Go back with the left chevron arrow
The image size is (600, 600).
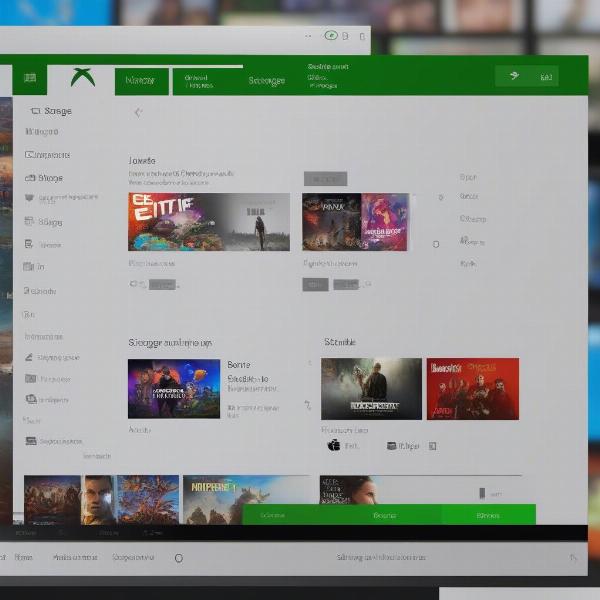click(x=138, y=112)
